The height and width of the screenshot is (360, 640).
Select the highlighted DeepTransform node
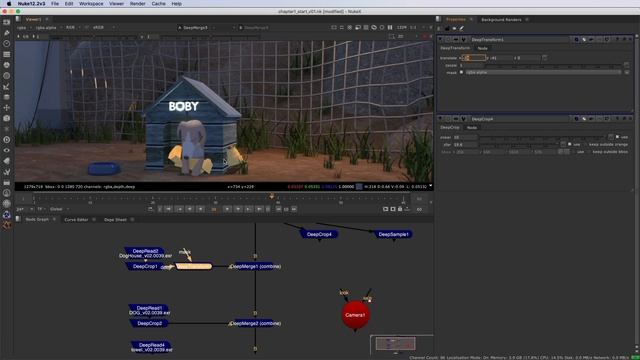(x=193, y=266)
